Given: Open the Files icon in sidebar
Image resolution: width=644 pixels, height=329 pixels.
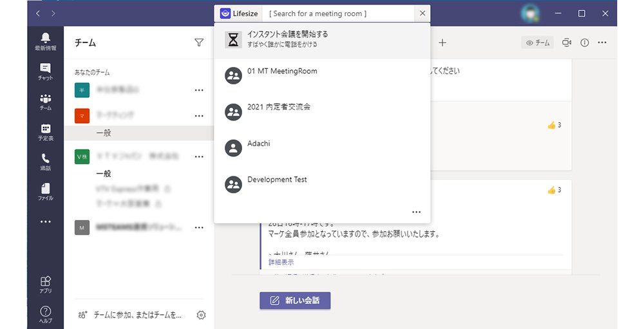Looking at the screenshot, I should pyautogui.click(x=46, y=192).
